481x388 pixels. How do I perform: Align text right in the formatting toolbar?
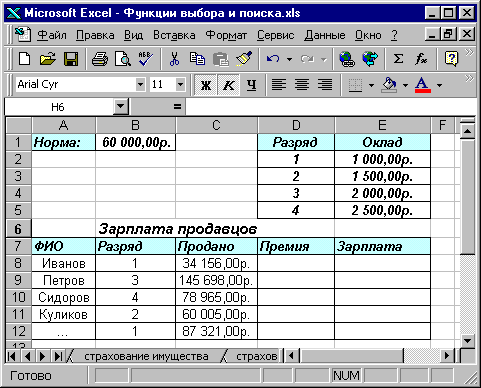click(x=325, y=85)
